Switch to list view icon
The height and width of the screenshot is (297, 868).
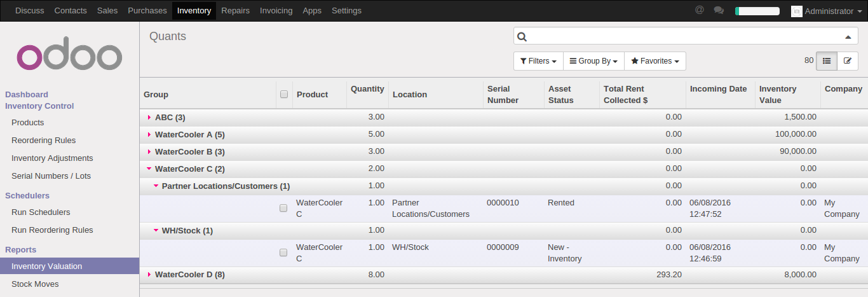coord(827,61)
